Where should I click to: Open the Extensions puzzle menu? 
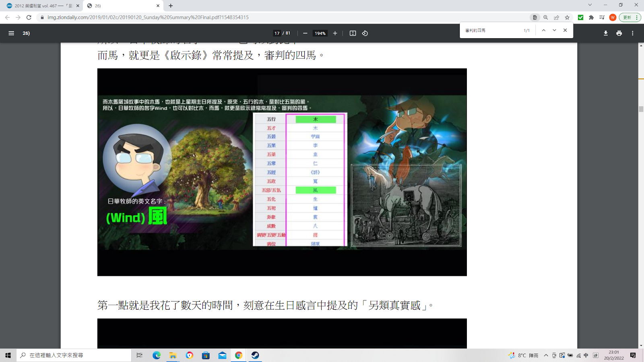591,17
